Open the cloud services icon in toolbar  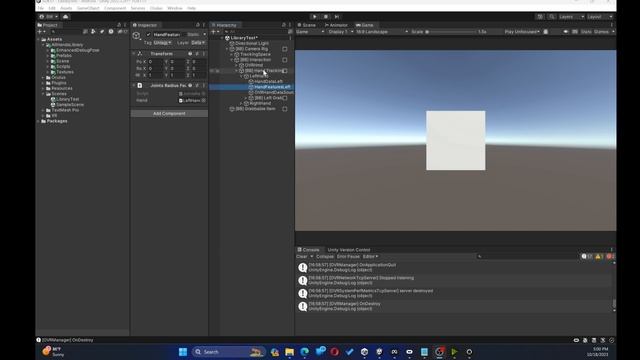coord(65,17)
